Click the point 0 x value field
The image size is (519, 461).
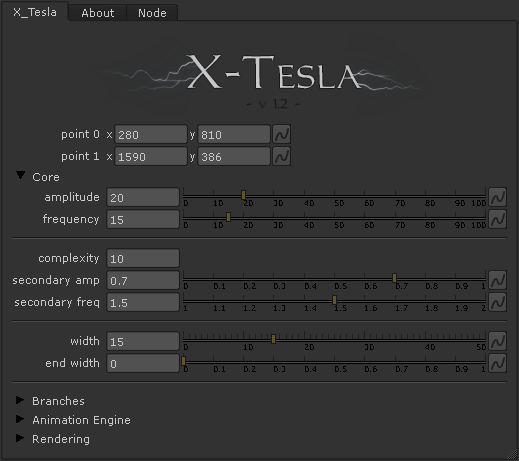tap(151, 134)
